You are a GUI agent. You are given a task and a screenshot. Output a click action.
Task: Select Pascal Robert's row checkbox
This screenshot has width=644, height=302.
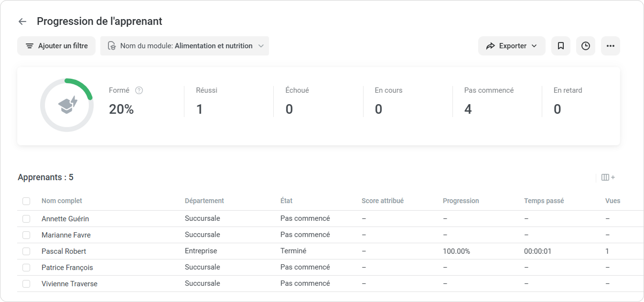click(26, 251)
